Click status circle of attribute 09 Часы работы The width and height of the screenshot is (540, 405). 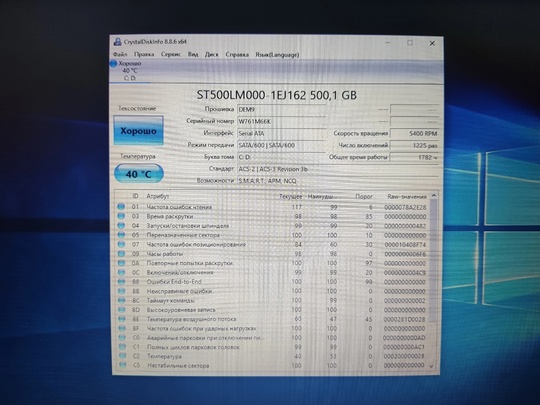coord(121,254)
